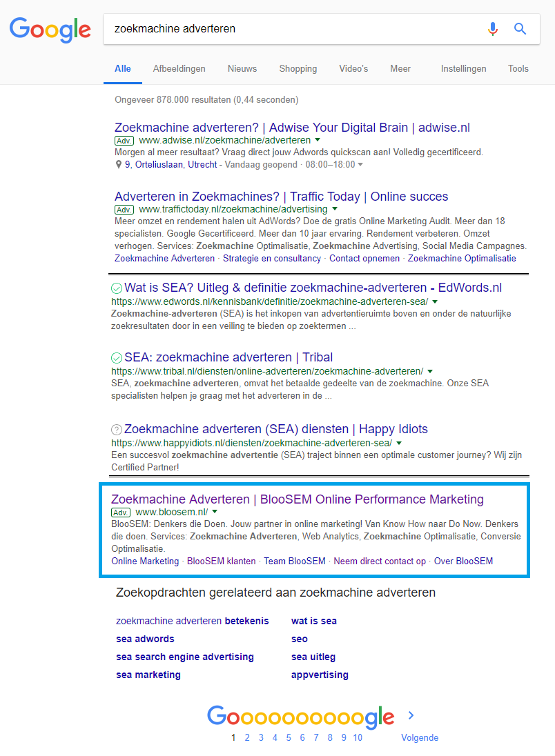The width and height of the screenshot is (555, 756).
Task: Expand dropdown arrow next to adwise.nl URL
Action: coord(318,140)
